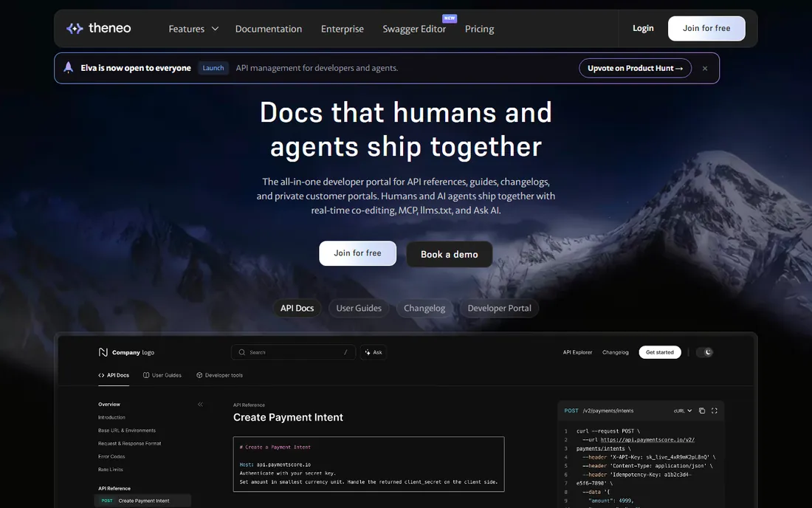Click the Login link
812x508 pixels.
coord(643,29)
